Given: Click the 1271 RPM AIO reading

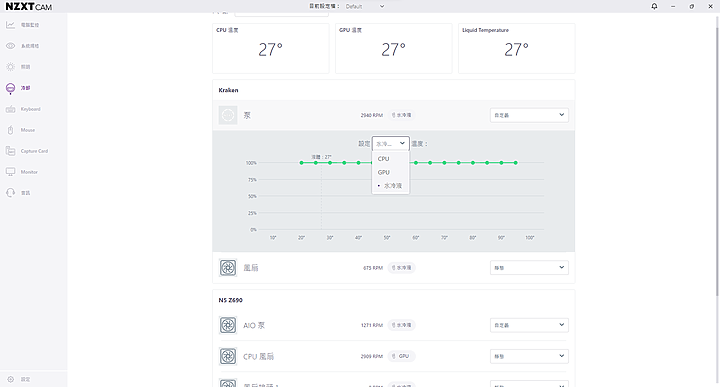Looking at the screenshot, I should pyautogui.click(x=371, y=325).
